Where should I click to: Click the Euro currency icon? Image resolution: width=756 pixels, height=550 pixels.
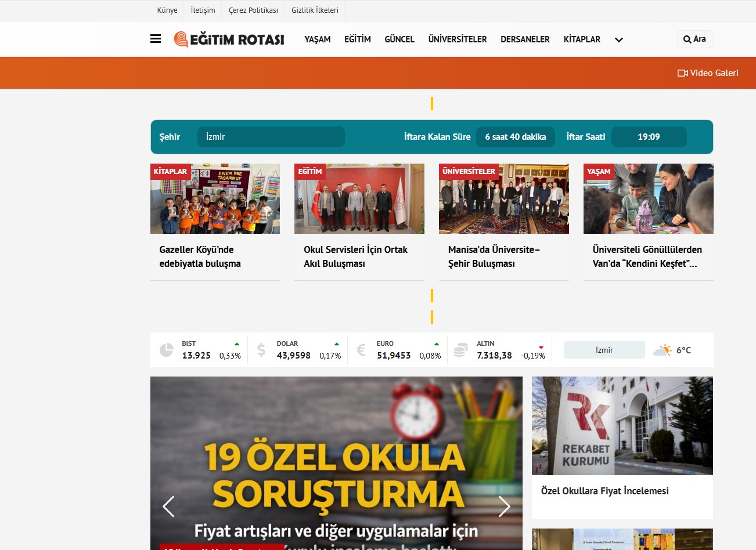click(361, 350)
